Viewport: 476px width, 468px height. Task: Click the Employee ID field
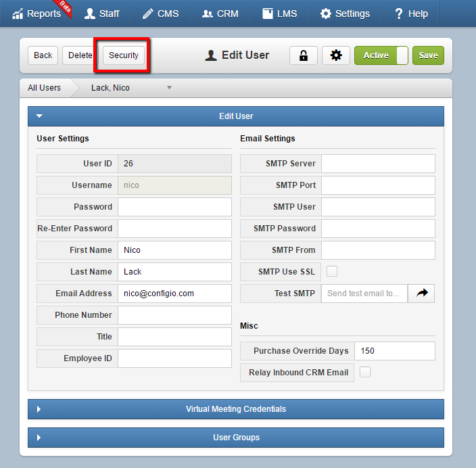[174, 358]
